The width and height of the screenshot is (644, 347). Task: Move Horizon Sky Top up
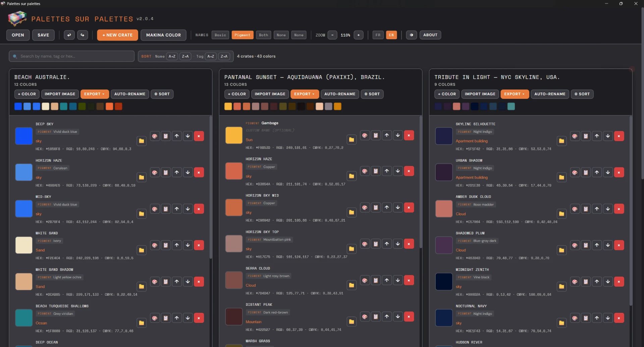[x=387, y=244]
